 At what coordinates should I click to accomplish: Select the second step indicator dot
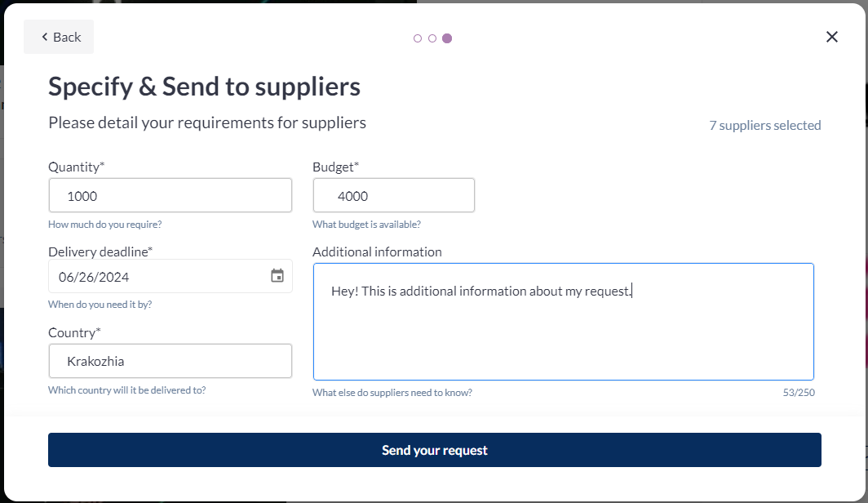[432, 38]
